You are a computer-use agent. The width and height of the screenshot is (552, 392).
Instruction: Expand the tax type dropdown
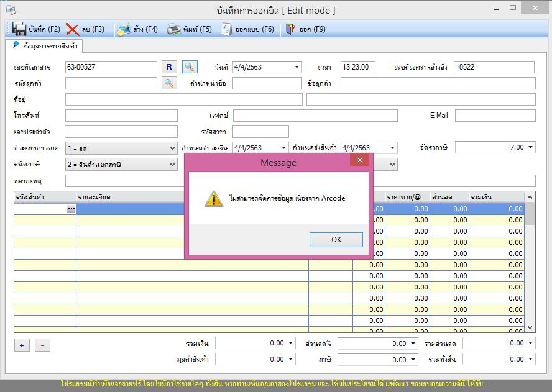click(x=172, y=164)
